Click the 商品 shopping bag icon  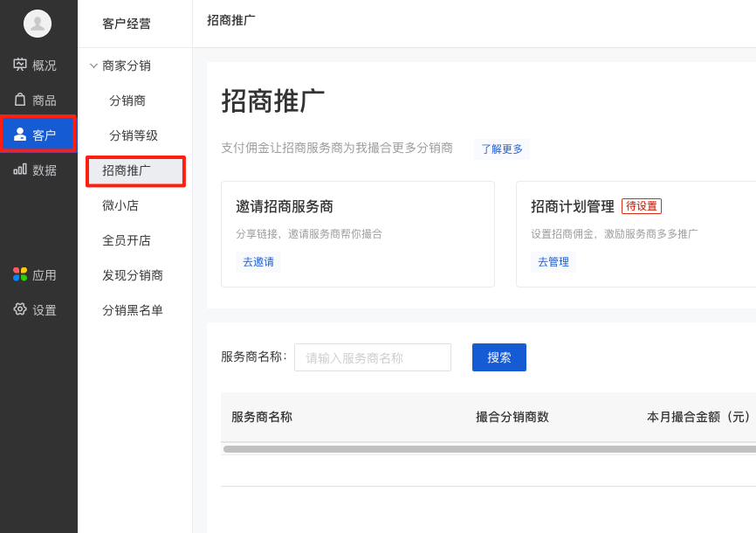(20, 100)
